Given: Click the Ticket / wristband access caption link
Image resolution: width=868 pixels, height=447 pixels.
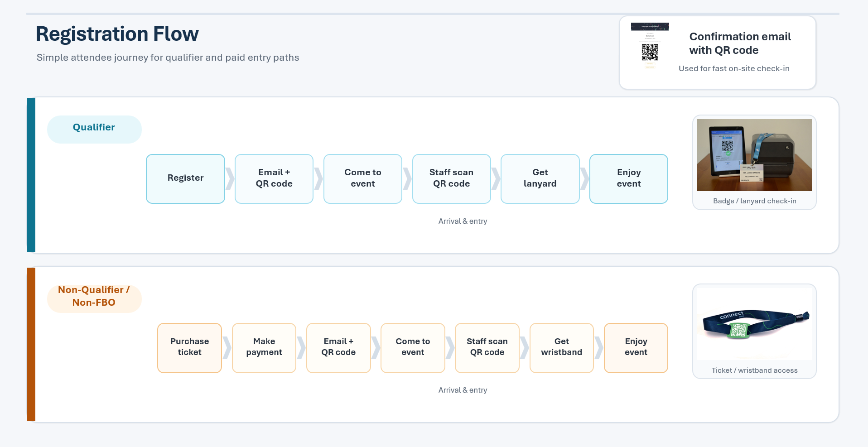Looking at the screenshot, I should [754, 370].
